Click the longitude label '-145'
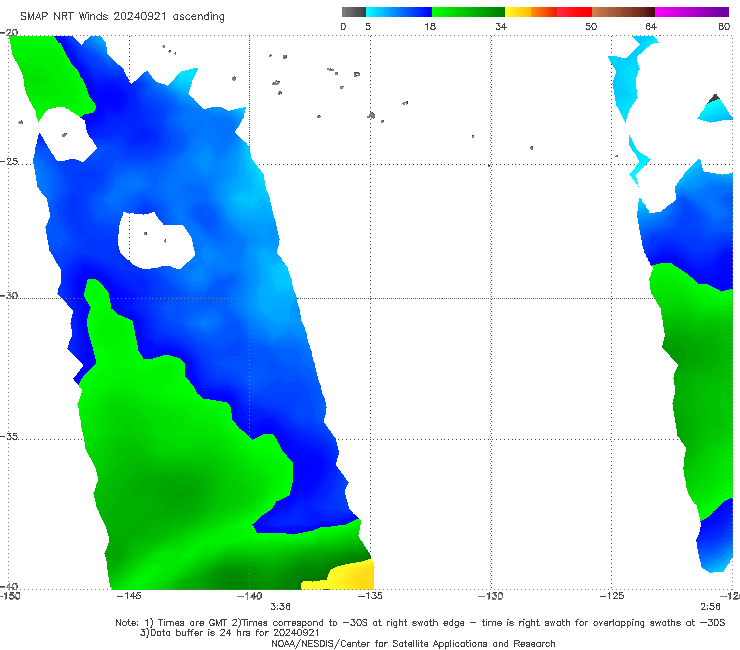740x650 pixels. click(129, 596)
